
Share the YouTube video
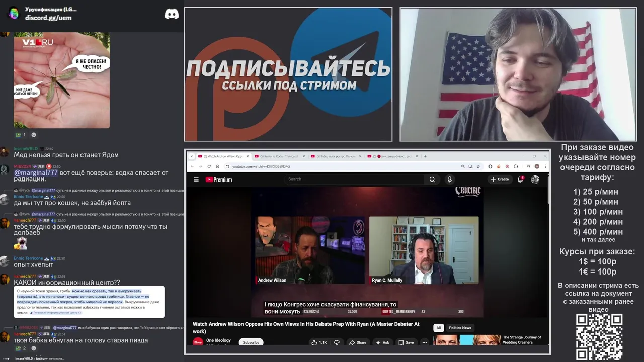[x=358, y=342]
